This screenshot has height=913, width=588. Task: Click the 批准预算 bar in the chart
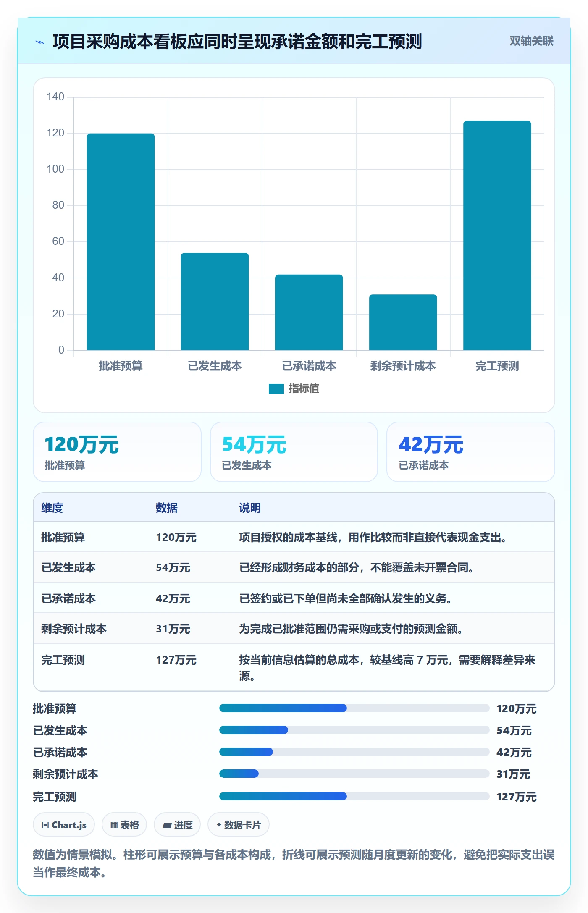121,242
